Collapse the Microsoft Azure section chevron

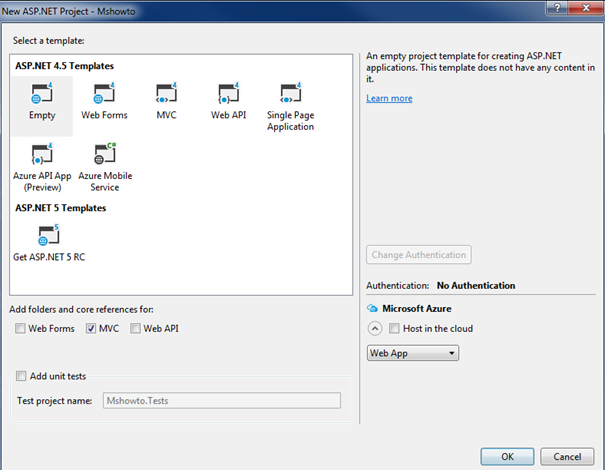point(375,329)
